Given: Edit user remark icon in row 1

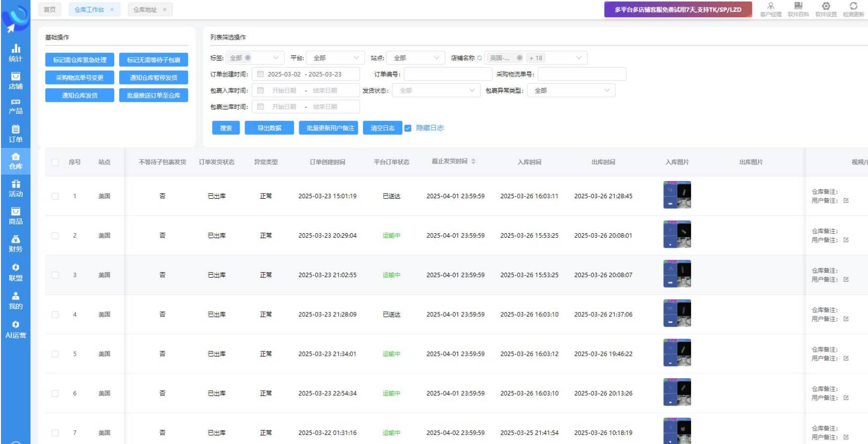Looking at the screenshot, I should pos(846,201).
